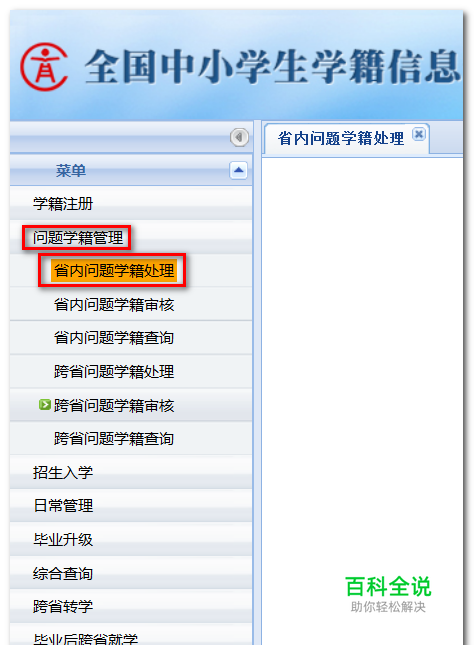Click the red circular logo icon

pyautogui.click(x=44, y=67)
